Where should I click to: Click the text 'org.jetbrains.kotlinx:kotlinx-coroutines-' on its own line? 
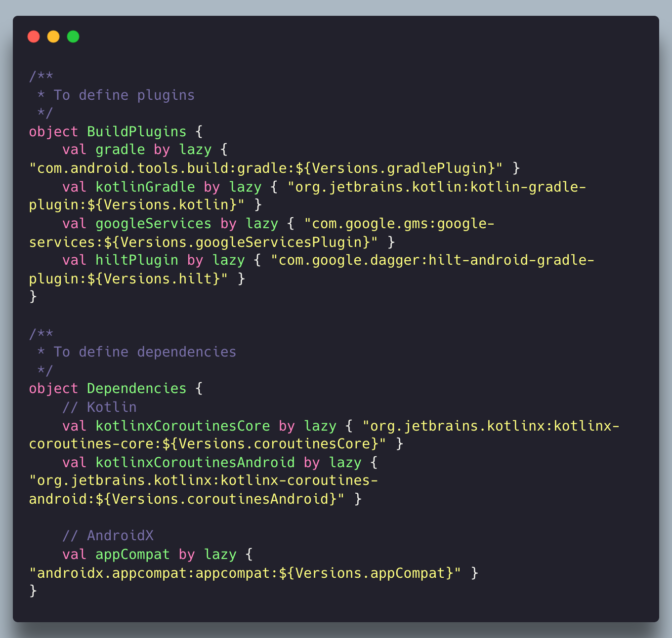coord(204,480)
